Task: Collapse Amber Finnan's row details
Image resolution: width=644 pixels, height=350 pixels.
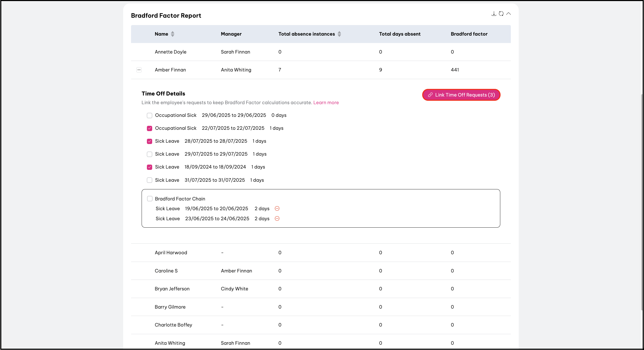Action: tap(139, 70)
